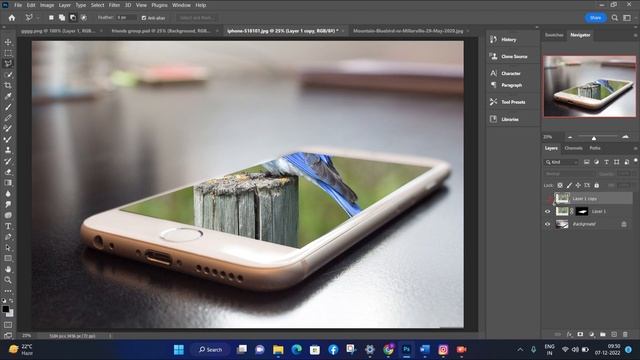Open the Tool Presets panel
The height and width of the screenshot is (360, 640).
point(512,102)
